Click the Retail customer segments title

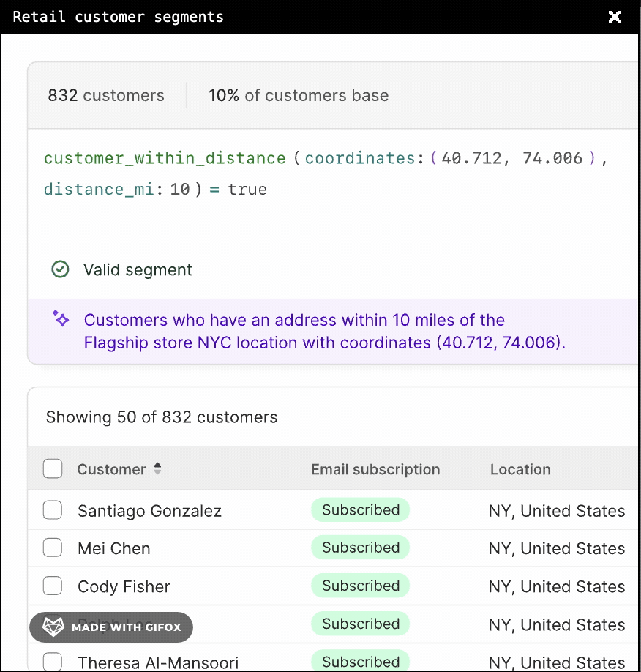click(119, 17)
